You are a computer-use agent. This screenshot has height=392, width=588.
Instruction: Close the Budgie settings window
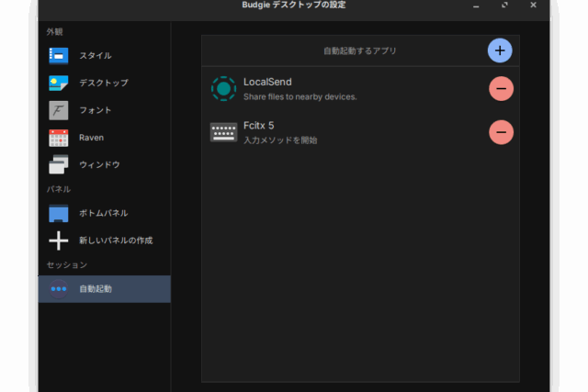click(533, 5)
